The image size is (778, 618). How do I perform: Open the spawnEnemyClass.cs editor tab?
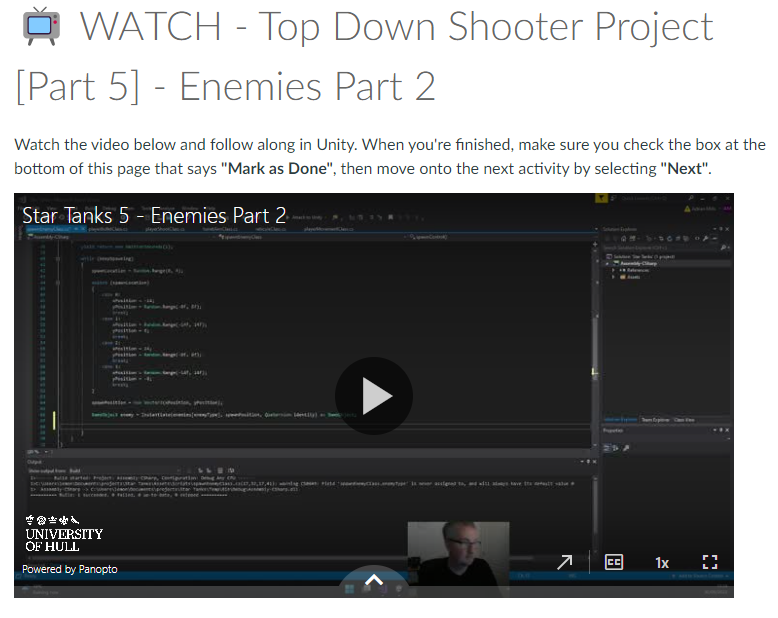click(44, 229)
